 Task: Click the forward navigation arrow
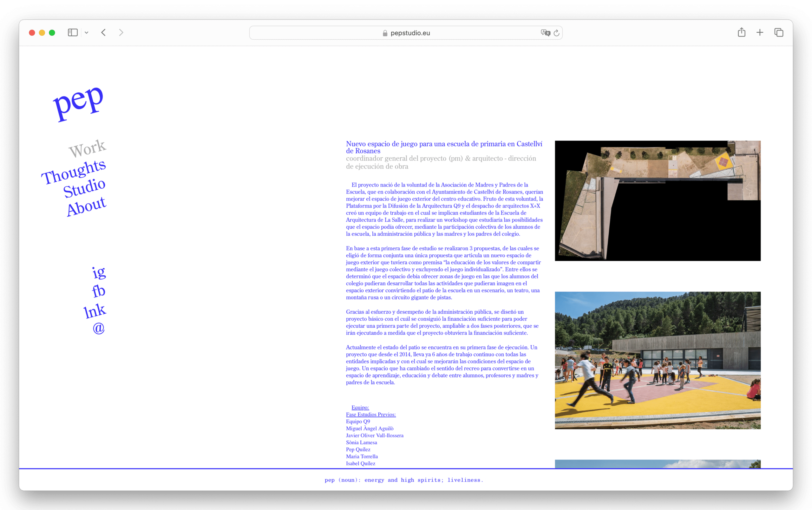[x=121, y=33]
